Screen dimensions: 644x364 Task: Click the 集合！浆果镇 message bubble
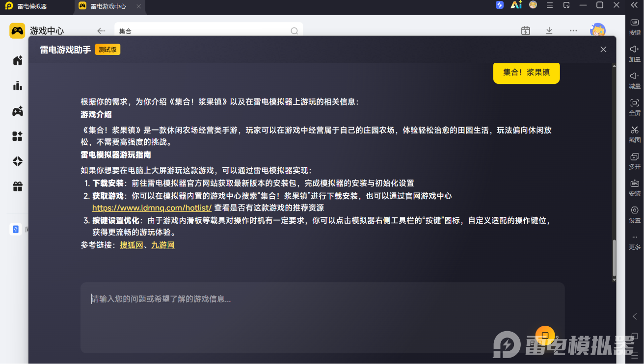[526, 73]
